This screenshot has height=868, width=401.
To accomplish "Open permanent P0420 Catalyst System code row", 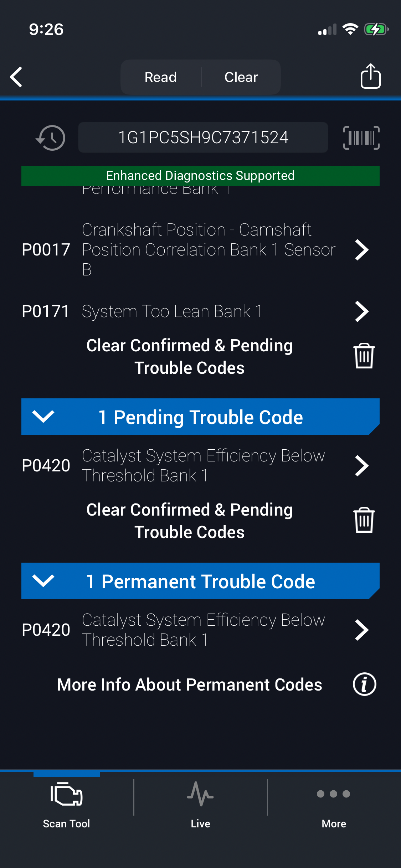I will coord(200,630).
